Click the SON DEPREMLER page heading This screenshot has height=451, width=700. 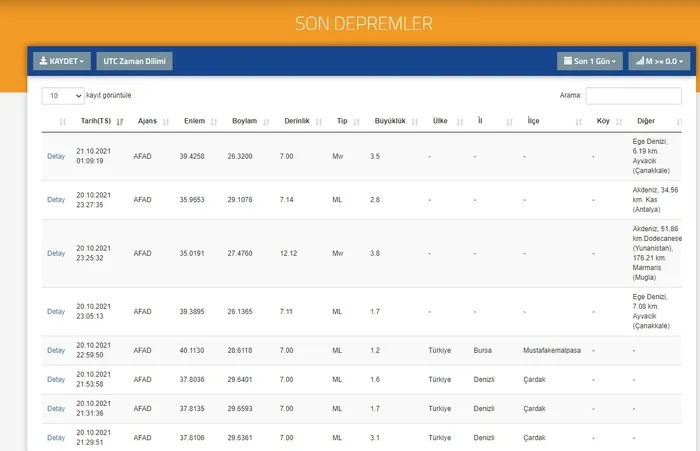click(364, 24)
